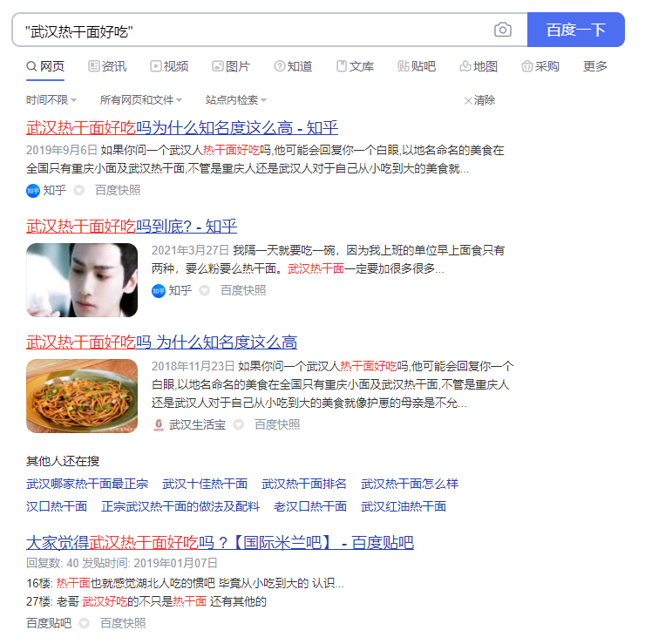Open camera image search in search box
Viewport: 645px width, 644px height.
(x=502, y=30)
